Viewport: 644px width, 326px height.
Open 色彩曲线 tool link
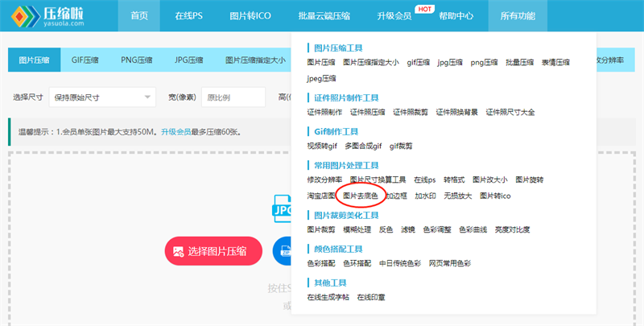click(x=473, y=229)
